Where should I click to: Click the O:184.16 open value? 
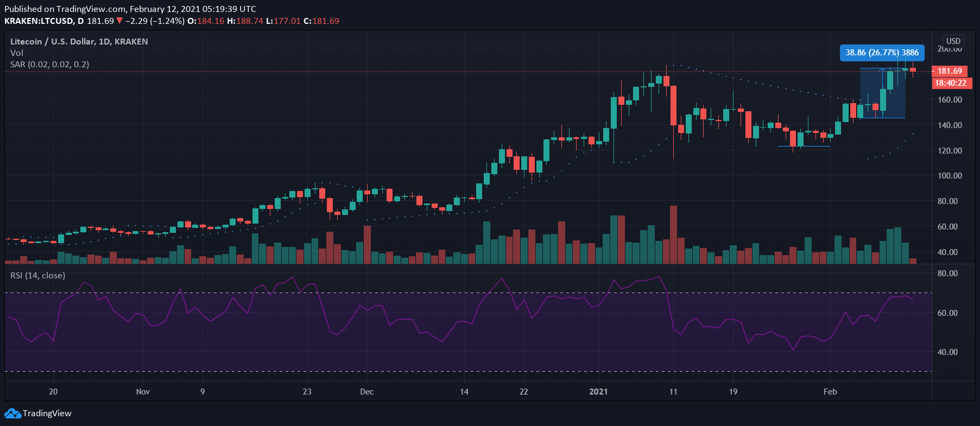(206, 21)
